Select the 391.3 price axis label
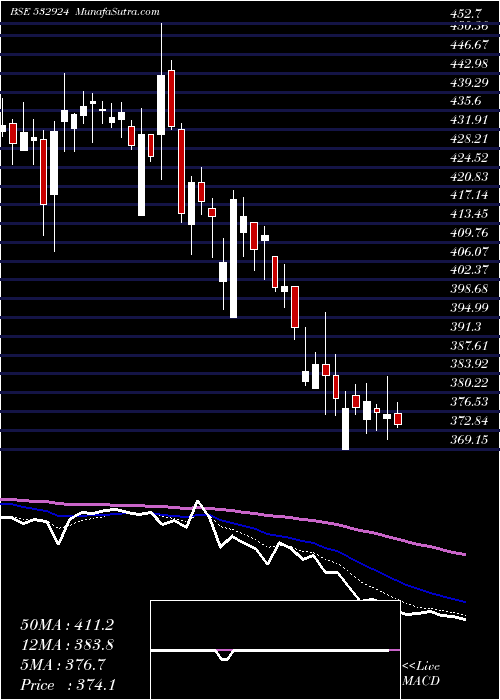The image size is (500, 700). click(x=465, y=327)
